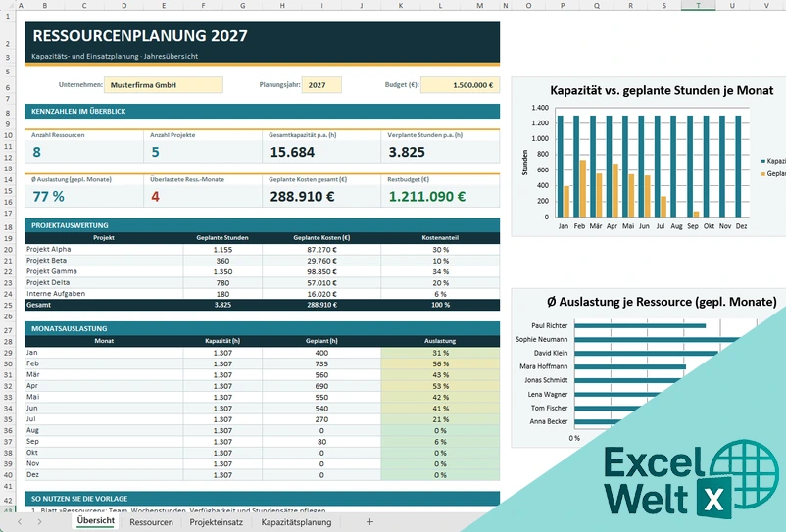Click the Ø Auslastung je Ressource chart title
The height and width of the screenshot is (532, 786).
(662, 302)
